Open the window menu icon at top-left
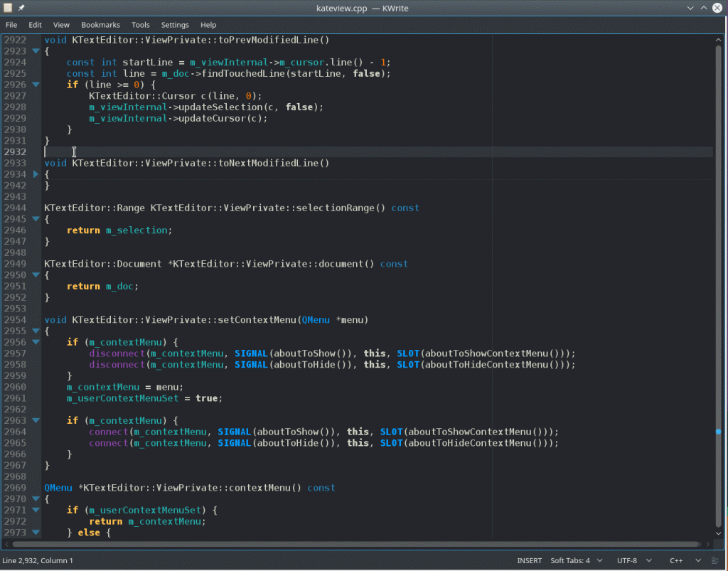 point(8,8)
